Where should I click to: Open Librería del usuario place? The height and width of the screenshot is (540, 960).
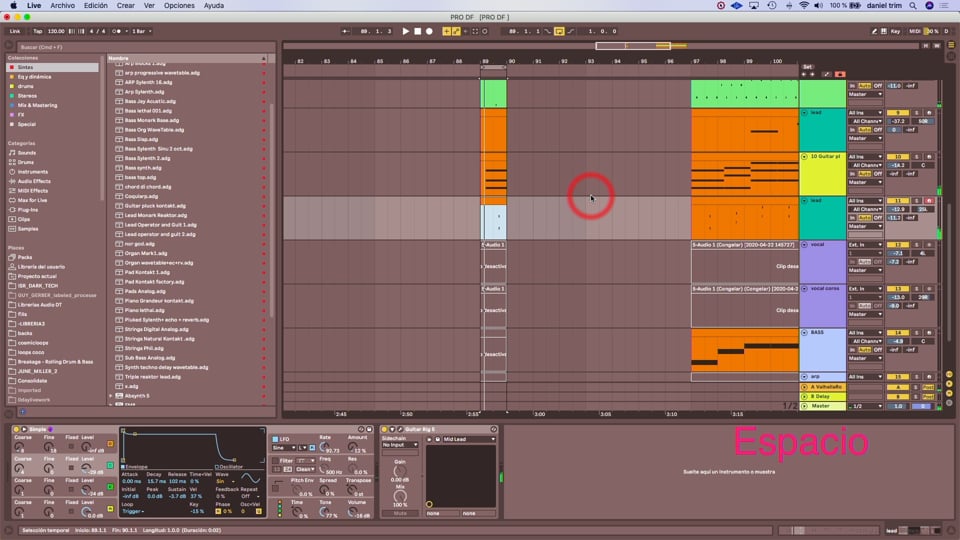tap(41, 267)
